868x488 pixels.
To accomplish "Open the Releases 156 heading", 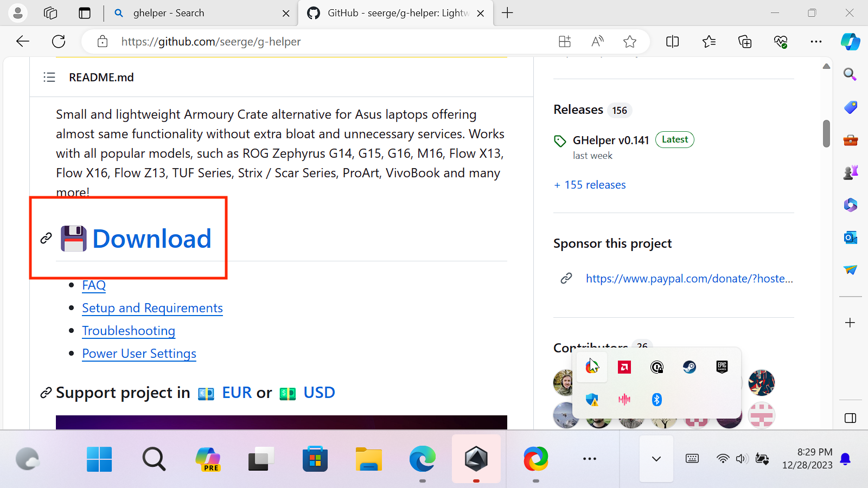I will point(592,110).
